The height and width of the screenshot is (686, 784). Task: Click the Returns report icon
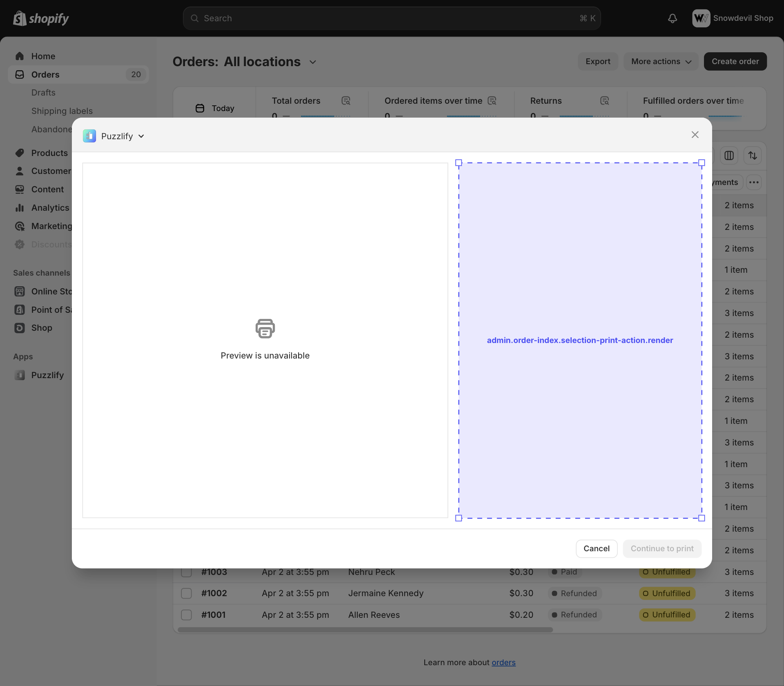[604, 101]
